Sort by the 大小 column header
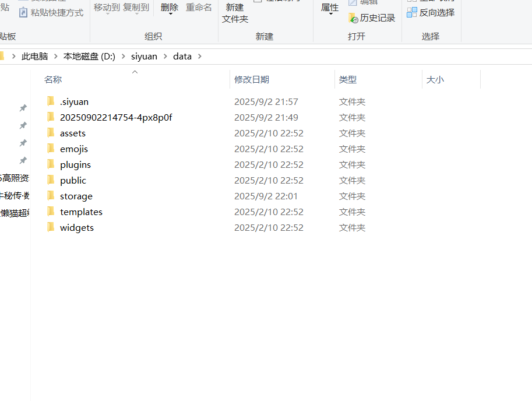532x401 pixels. pyautogui.click(x=435, y=79)
